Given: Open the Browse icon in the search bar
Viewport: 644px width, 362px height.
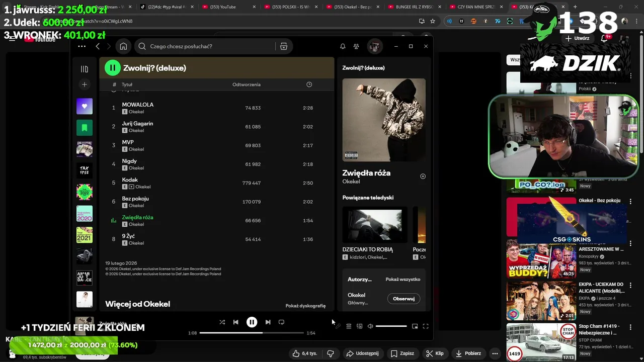Looking at the screenshot, I should [x=284, y=46].
